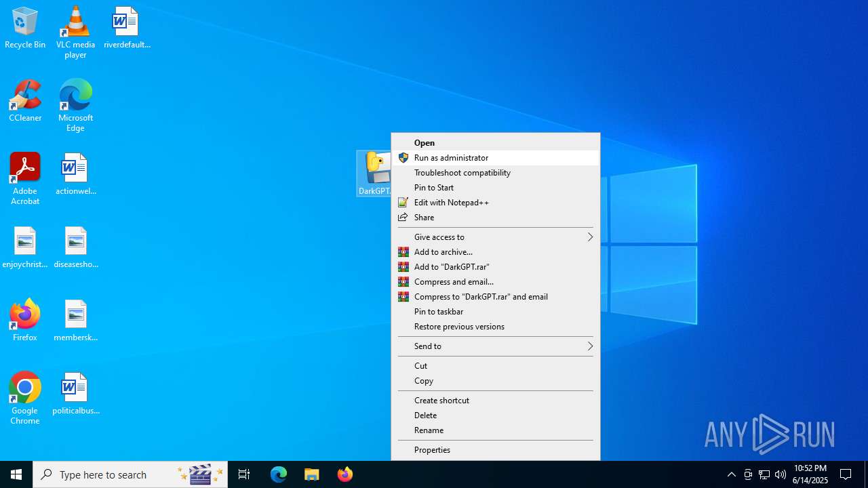Launch VLC media player shortcut
868x488 pixels.
(x=75, y=33)
